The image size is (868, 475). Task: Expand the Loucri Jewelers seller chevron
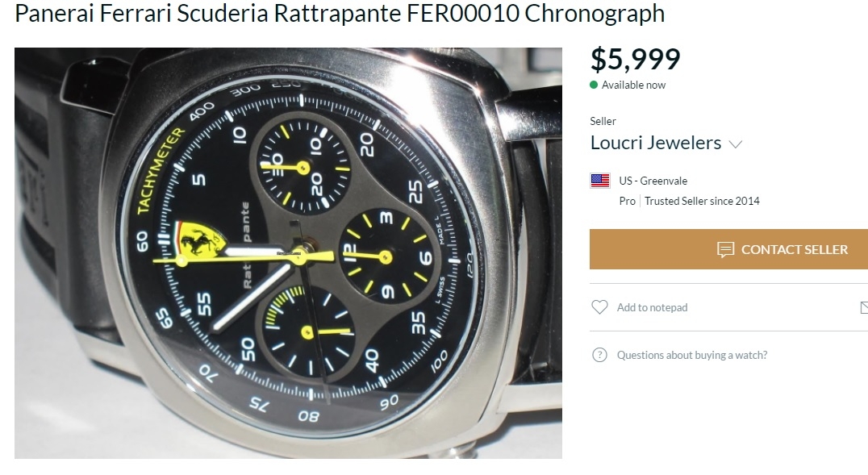[735, 144]
